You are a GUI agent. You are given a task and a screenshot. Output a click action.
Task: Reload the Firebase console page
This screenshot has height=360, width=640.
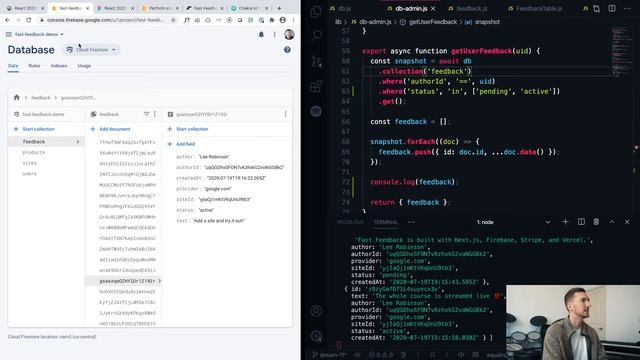pos(29,20)
